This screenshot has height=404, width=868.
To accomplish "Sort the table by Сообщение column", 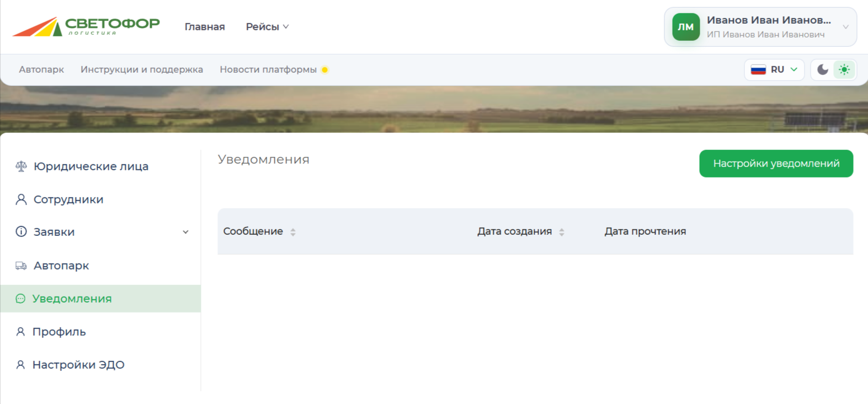I will [x=293, y=232].
